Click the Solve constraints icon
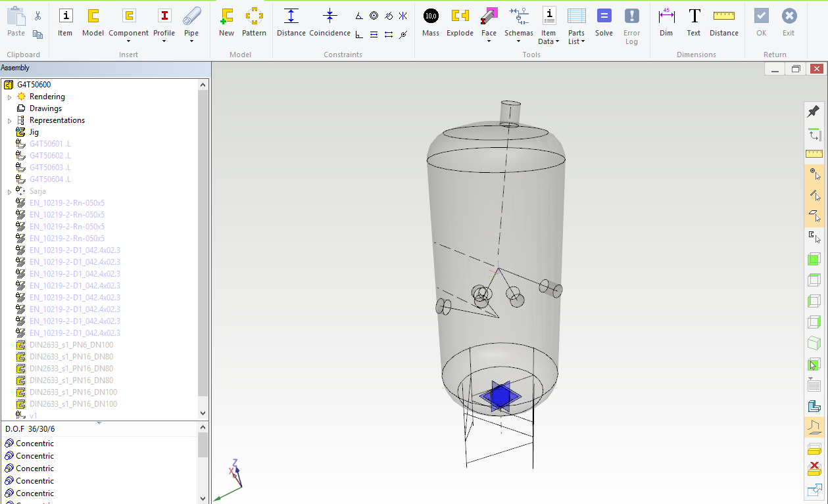 (604, 22)
